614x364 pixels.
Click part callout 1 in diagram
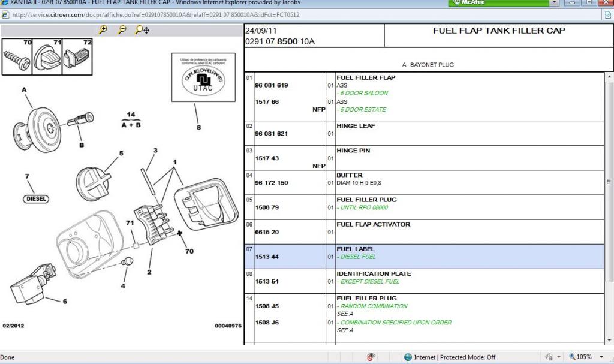point(175,162)
